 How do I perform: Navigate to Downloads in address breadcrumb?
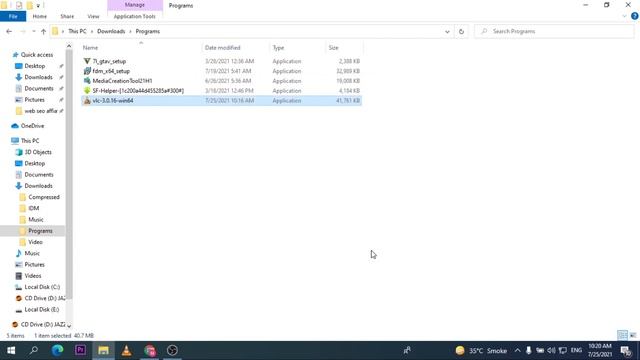click(x=111, y=31)
